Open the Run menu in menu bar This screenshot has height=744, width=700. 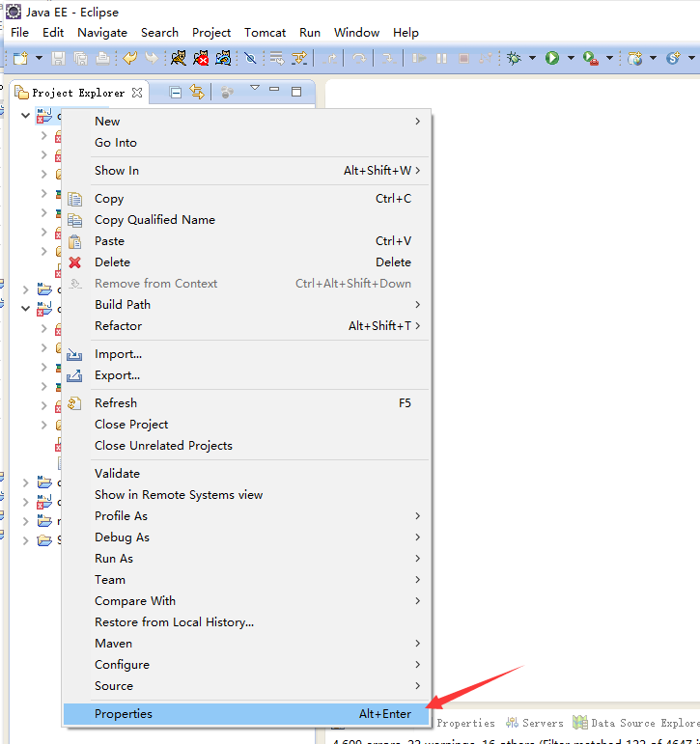tap(310, 33)
